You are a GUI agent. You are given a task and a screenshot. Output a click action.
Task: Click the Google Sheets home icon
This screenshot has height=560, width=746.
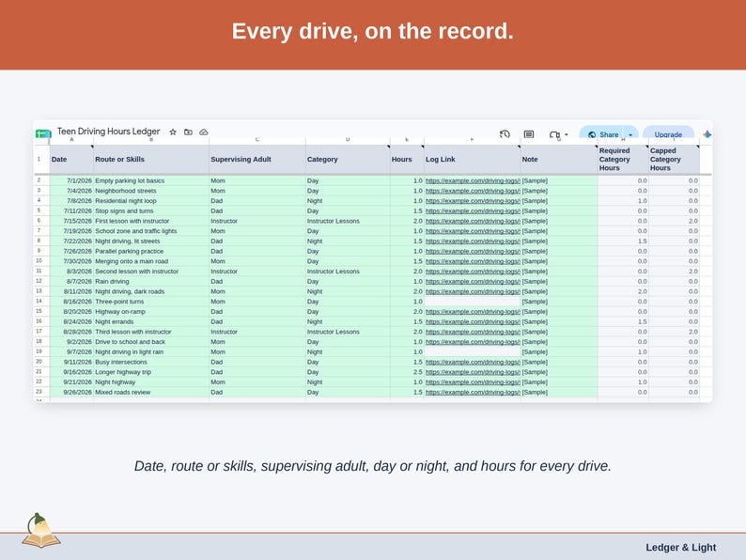[43, 133]
